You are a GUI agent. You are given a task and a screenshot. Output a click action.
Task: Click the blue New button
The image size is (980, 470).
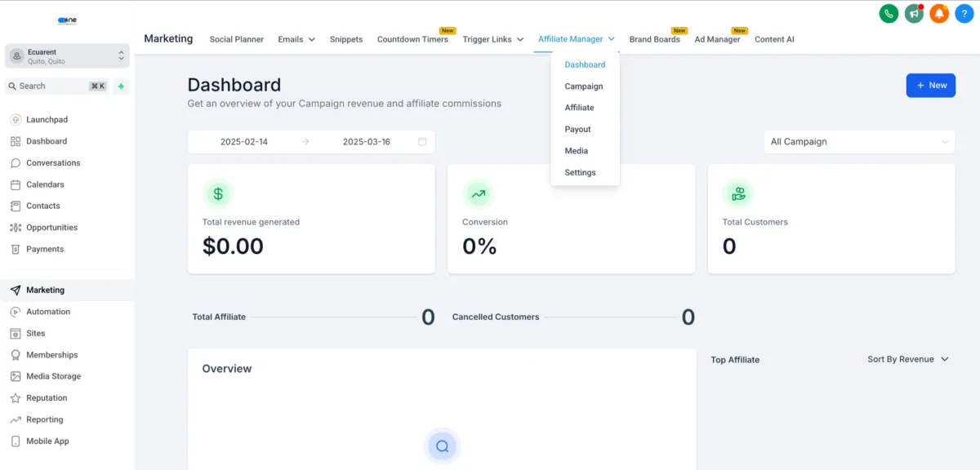[x=931, y=85]
